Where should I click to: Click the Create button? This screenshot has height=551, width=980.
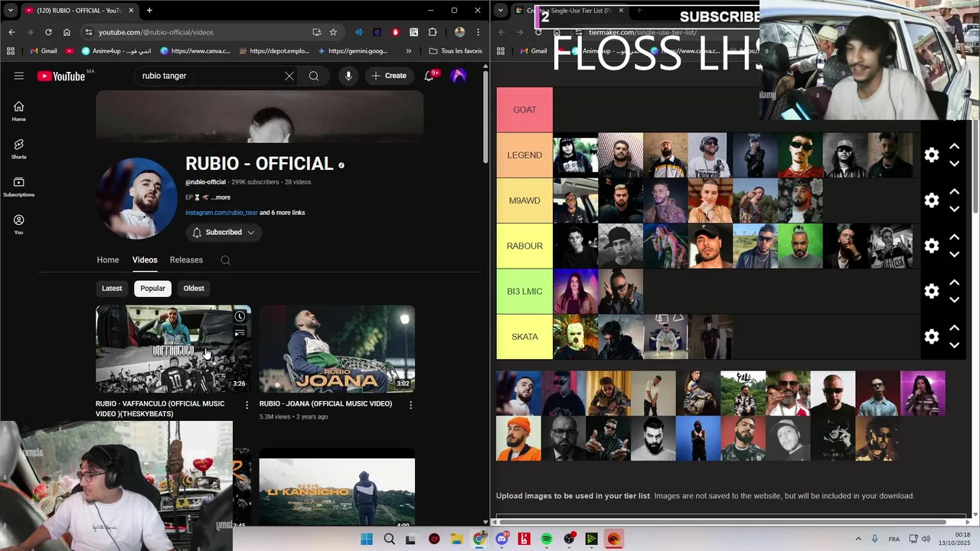[389, 76]
